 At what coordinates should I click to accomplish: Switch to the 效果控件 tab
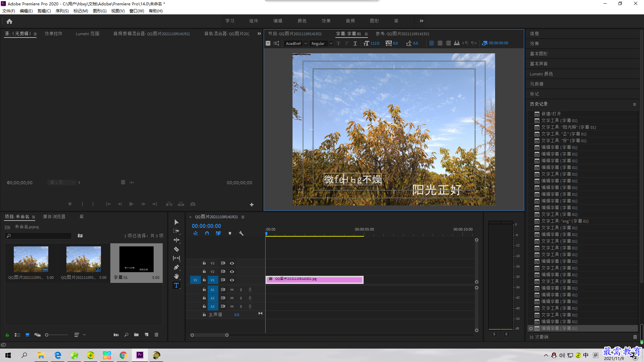(x=53, y=34)
